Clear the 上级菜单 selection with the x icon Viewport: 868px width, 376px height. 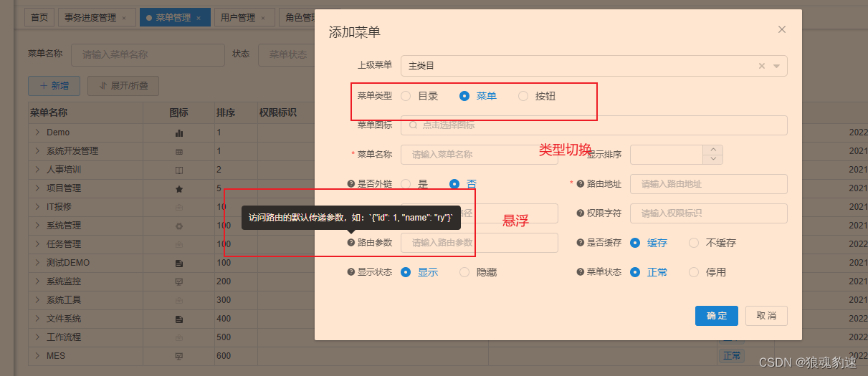(762, 66)
